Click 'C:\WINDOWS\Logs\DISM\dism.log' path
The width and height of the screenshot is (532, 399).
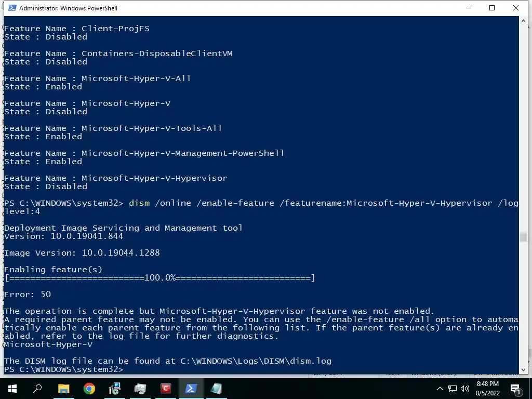256,361
